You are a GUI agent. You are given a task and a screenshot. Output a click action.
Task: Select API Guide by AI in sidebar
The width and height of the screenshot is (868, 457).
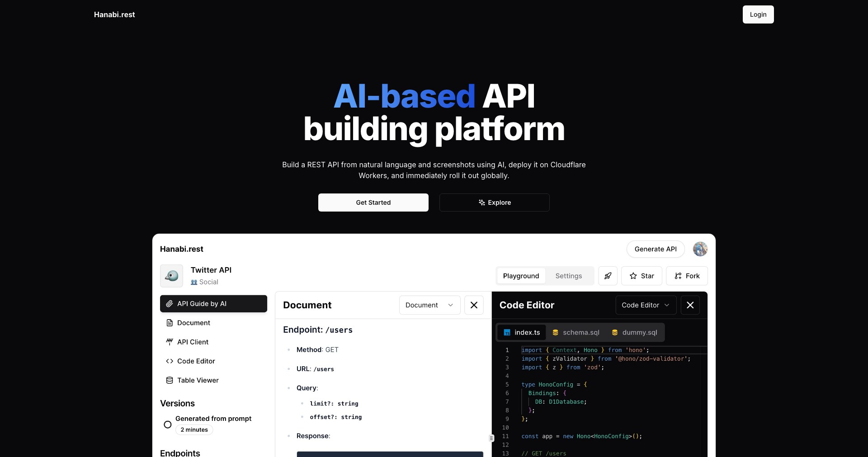[213, 304]
